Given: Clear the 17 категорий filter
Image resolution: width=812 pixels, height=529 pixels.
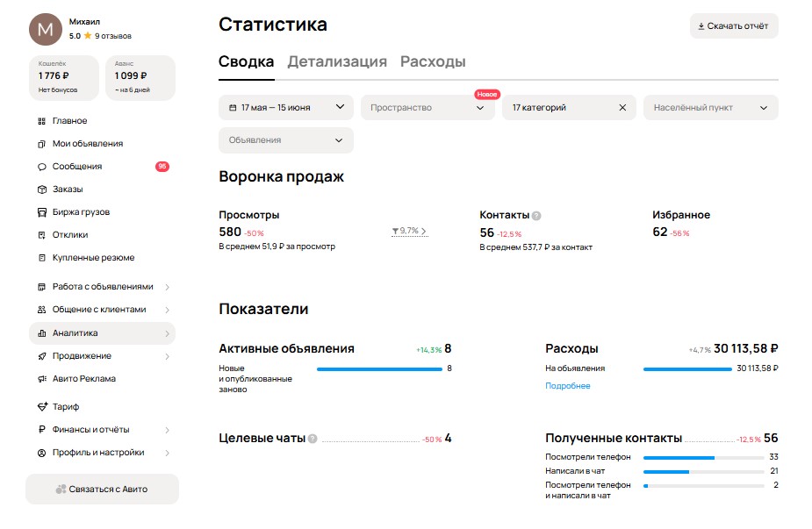Looking at the screenshot, I should click(x=622, y=108).
